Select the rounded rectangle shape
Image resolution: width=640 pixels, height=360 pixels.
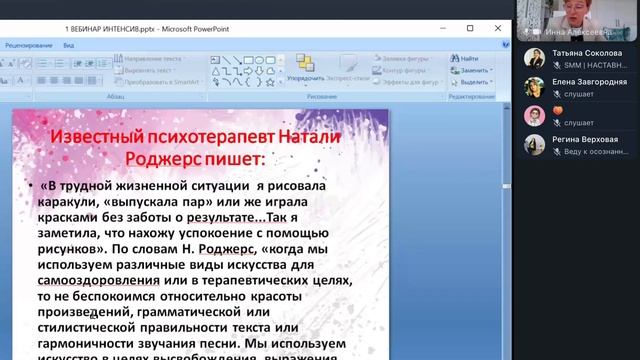(270, 60)
